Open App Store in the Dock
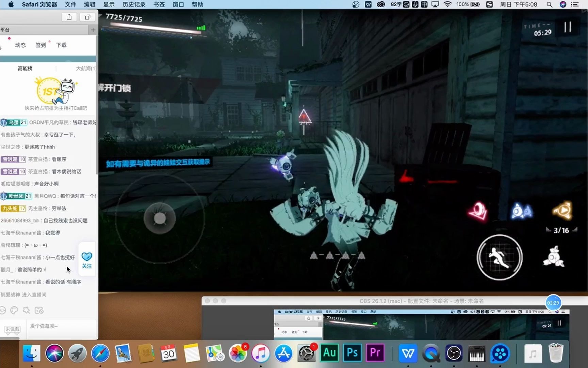This screenshot has height=368, width=588. [283, 353]
